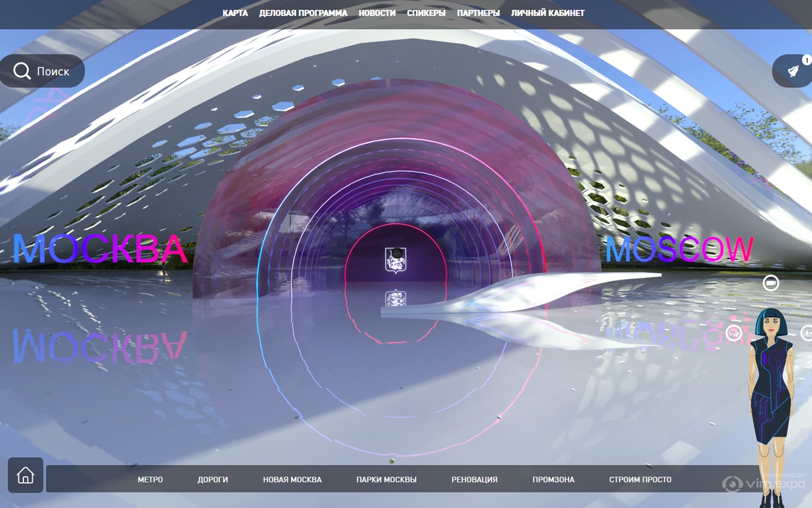812x508 pixels.
Task: Go to НОВОСТИ section
Action: tap(377, 13)
